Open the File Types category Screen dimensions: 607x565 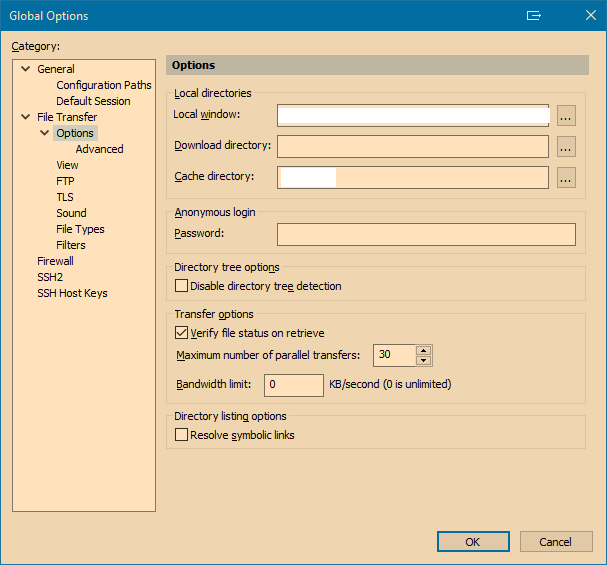(x=80, y=229)
